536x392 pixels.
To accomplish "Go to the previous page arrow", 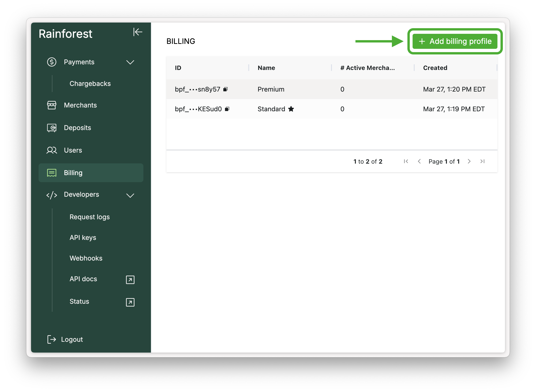I will coord(419,161).
